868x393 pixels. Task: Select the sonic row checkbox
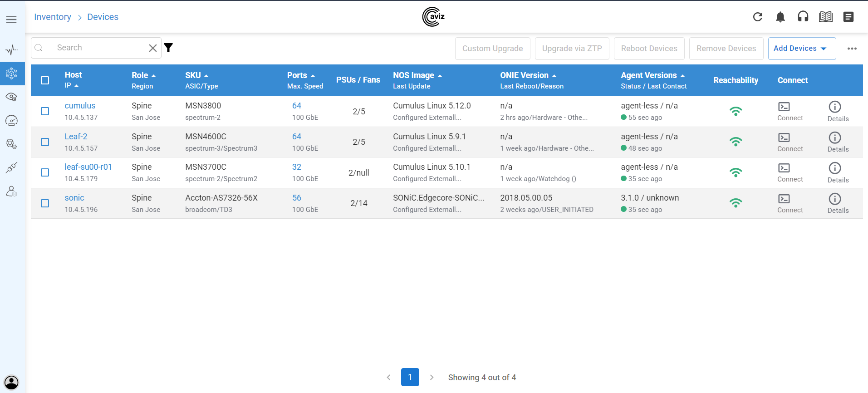(45, 203)
